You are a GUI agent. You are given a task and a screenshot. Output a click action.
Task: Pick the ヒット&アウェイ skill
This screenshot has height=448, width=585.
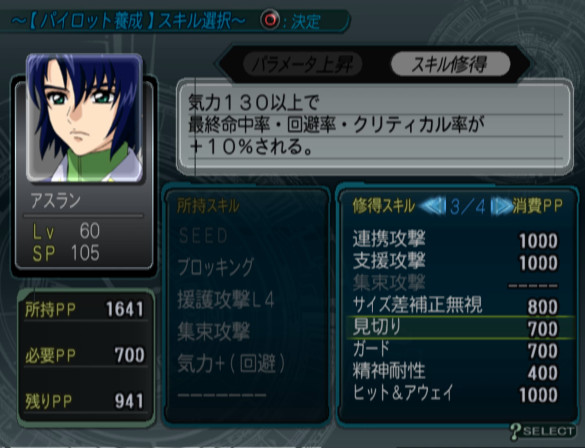(x=455, y=394)
